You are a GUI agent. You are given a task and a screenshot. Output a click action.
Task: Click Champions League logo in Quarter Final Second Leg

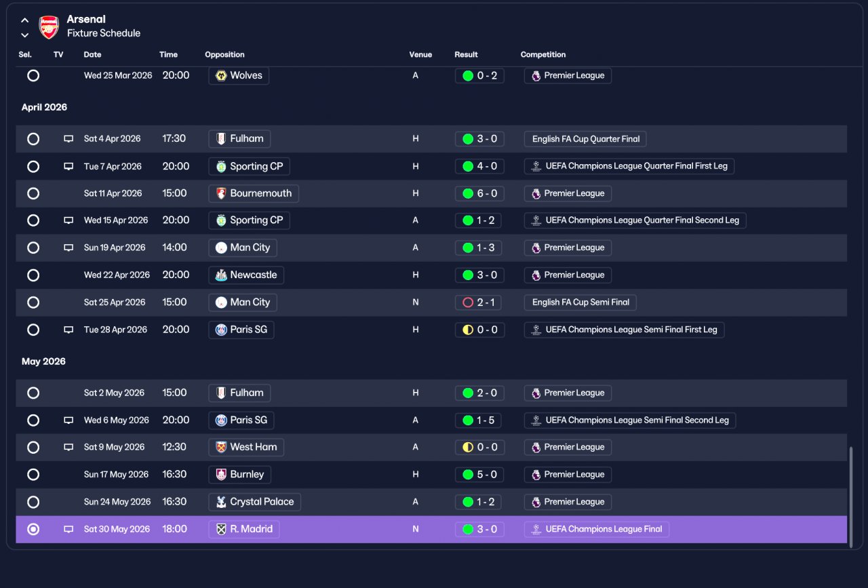pos(536,220)
